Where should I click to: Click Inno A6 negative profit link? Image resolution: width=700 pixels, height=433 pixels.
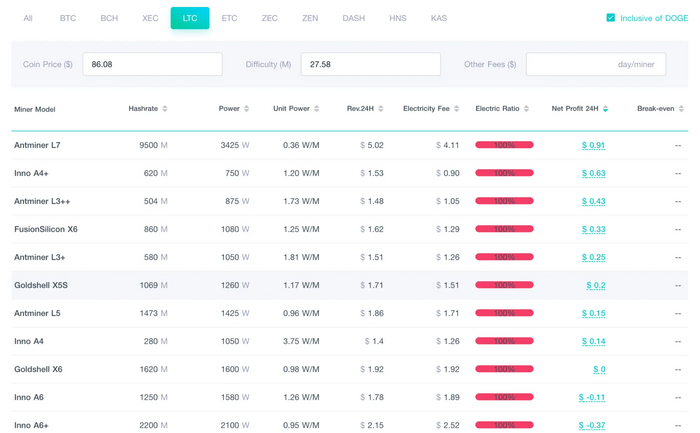coord(591,397)
